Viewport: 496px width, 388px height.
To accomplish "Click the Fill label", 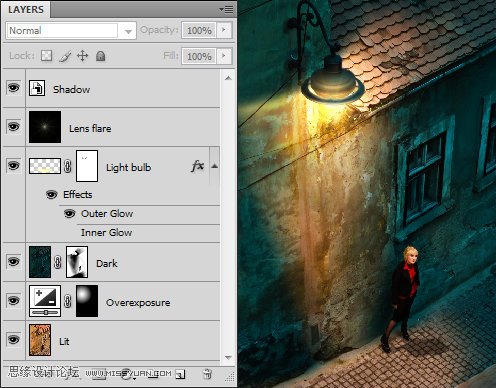I will coord(171,55).
